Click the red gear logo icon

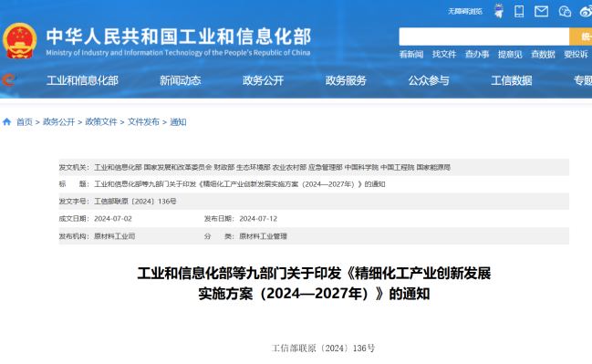click(8, 80)
